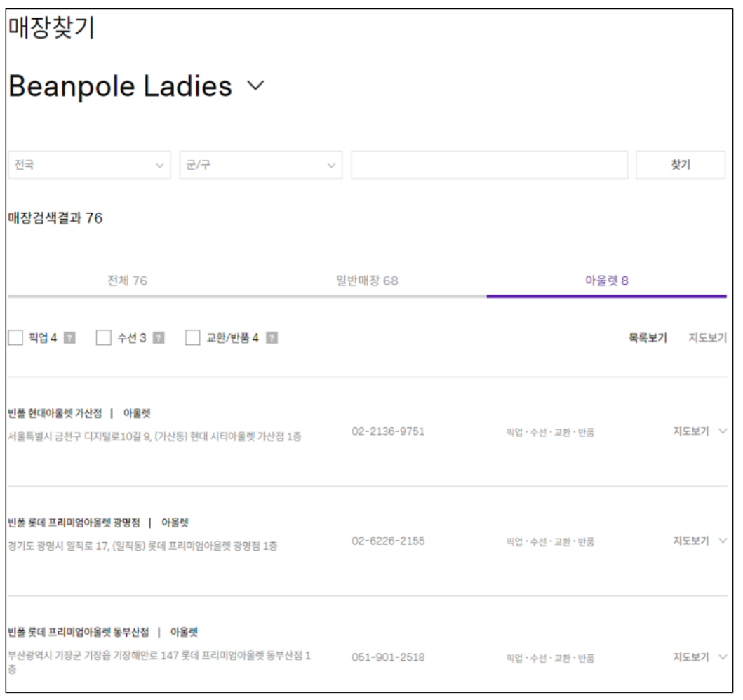Screen dimensions: 743x700
Task: Click 픽업·수선·교환·반품 services for 광명점
Action: [550, 541]
